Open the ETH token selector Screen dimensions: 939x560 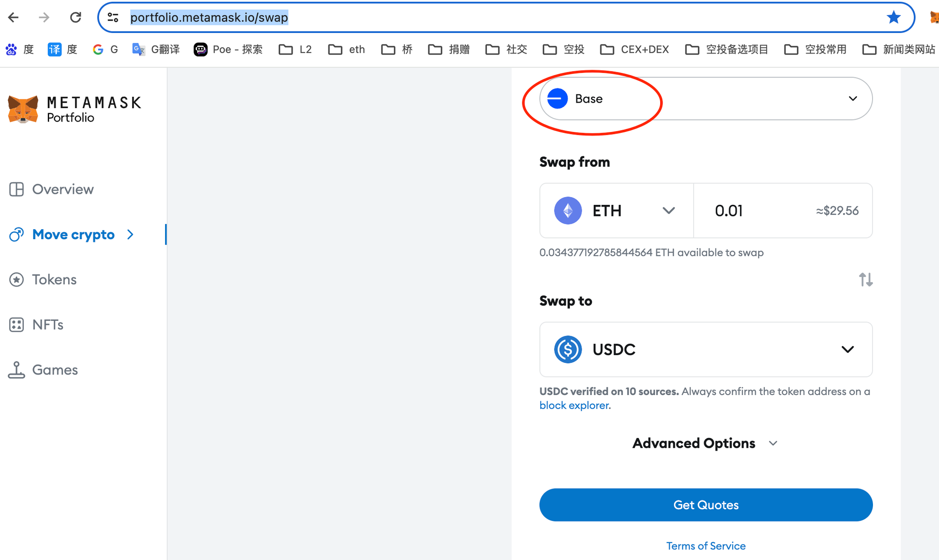click(x=616, y=211)
